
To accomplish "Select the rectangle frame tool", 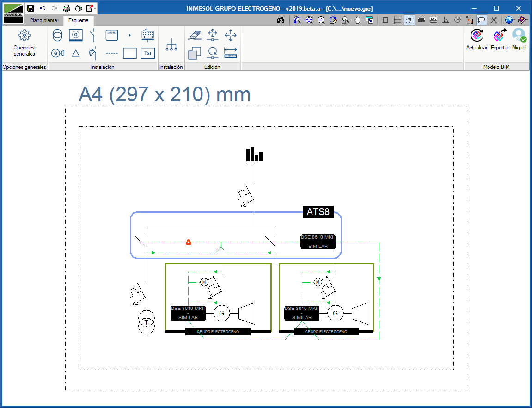I will 129,53.
